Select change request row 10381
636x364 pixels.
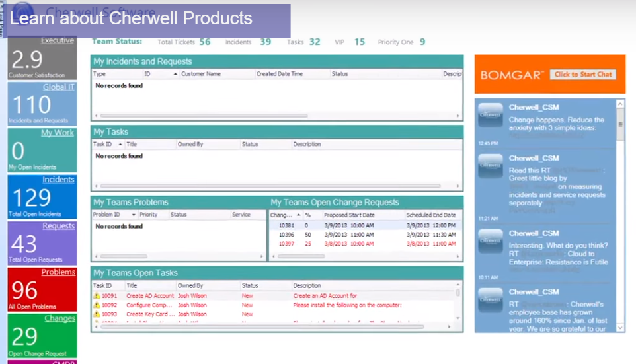click(x=365, y=225)
